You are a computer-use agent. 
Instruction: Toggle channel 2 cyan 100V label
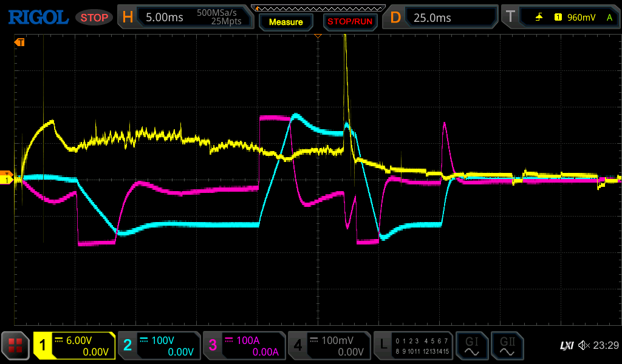(x=159, y=346)
